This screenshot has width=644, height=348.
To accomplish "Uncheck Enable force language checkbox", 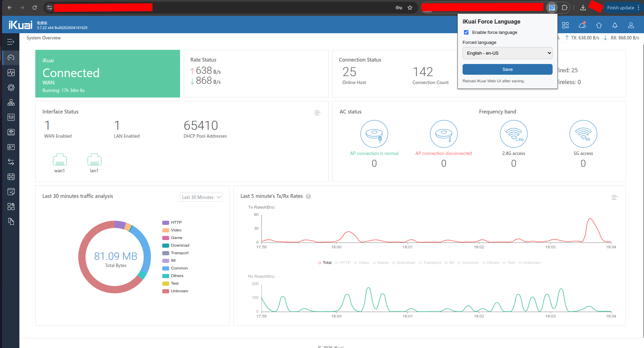I will tap(466, 33).
